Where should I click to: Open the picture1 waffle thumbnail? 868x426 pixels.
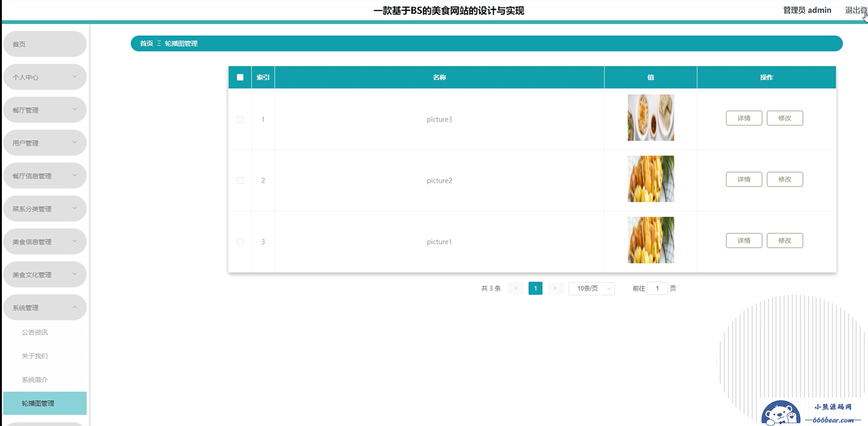click(651, 240)
